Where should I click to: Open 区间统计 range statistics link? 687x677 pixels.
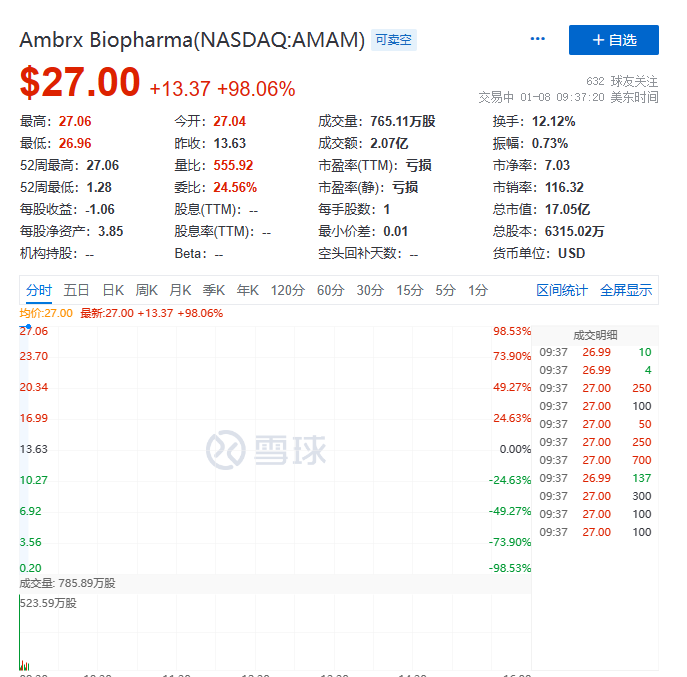tap(562, 290)
